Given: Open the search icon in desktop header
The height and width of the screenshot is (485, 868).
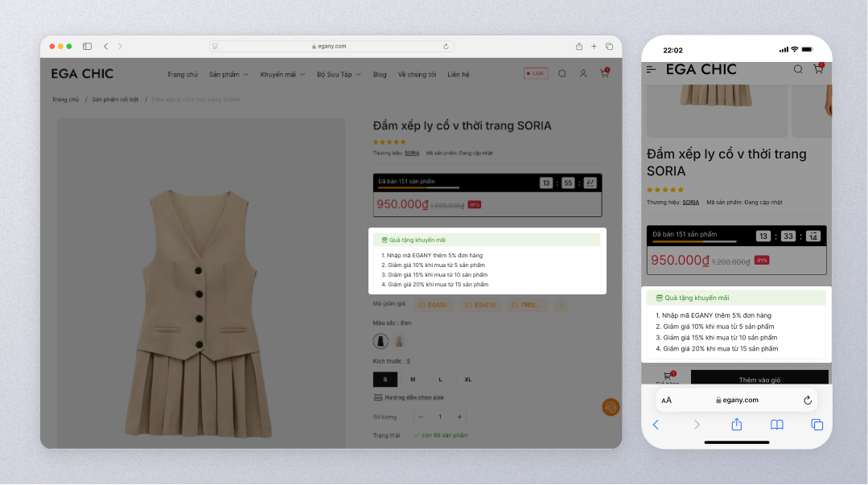Looking at the screenshot, I should click(562, 74).
